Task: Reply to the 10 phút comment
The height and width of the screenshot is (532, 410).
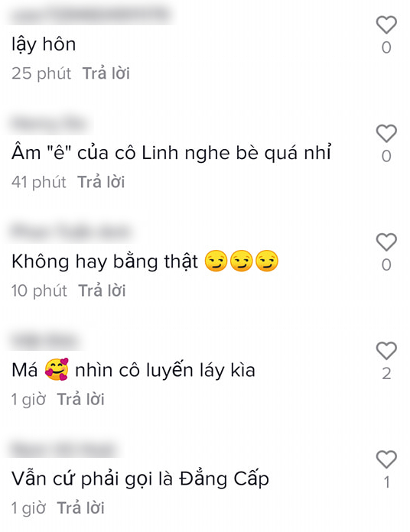Action: coord(102,290)
